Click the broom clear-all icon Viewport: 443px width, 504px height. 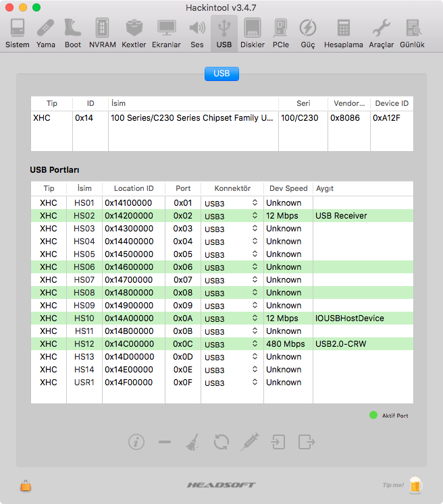(192, 442)
